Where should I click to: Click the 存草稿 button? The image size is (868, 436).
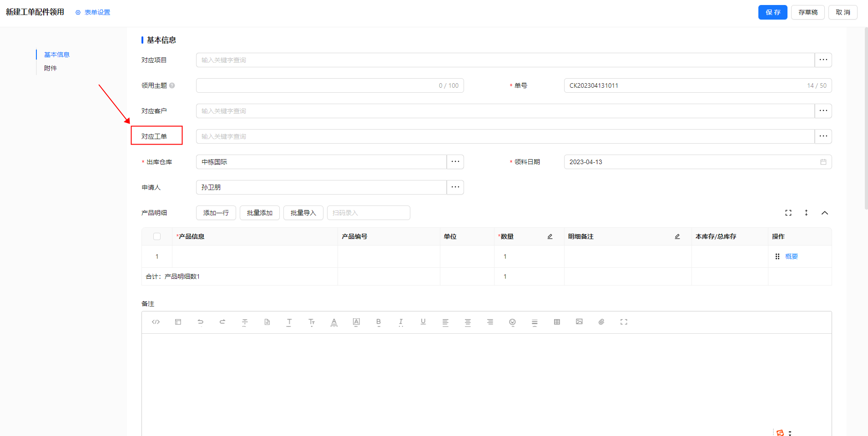[808, 12]
